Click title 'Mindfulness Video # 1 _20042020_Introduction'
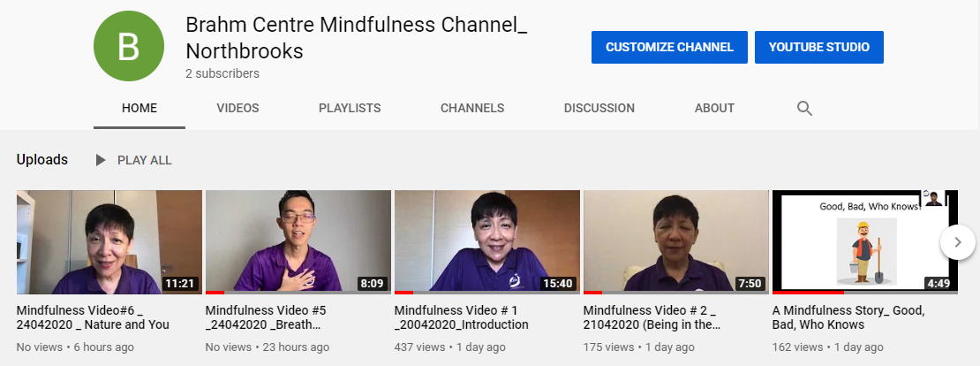 [461, 317]
